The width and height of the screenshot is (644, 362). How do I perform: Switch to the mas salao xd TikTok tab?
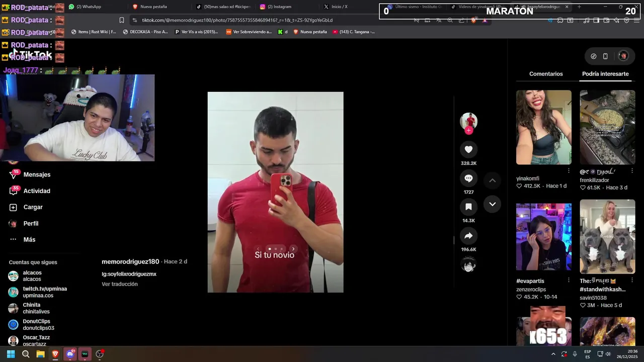[x=223, y=7]
